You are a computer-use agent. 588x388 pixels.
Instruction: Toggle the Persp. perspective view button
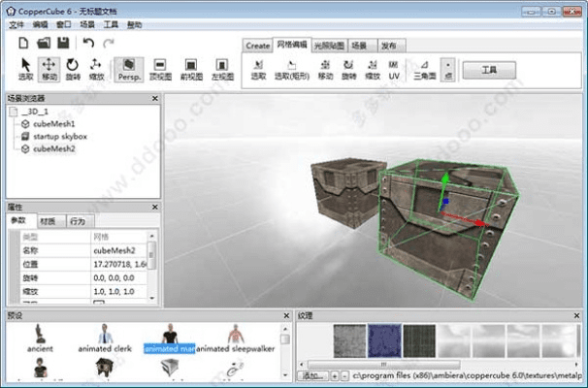click(x=129, y=68)
